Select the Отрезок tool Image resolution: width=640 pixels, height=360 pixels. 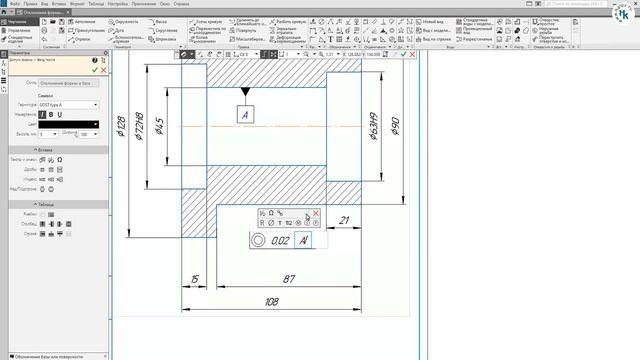[x=79, y=40]
